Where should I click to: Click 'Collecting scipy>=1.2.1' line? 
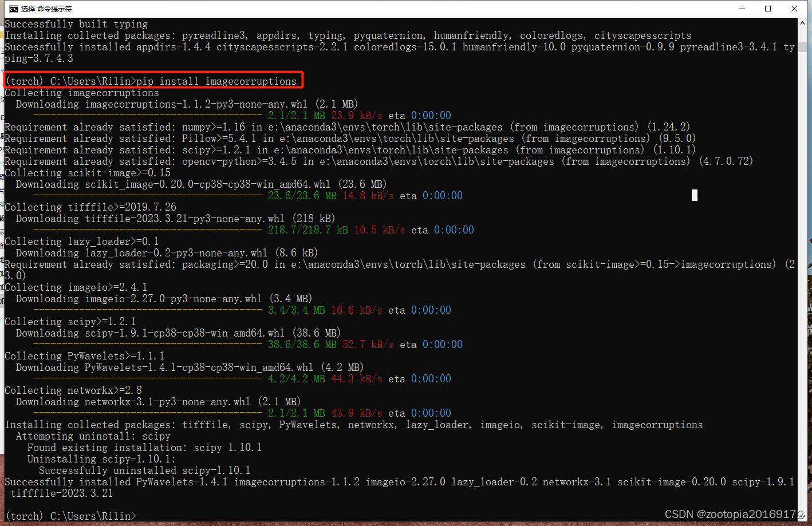[70, 322]
